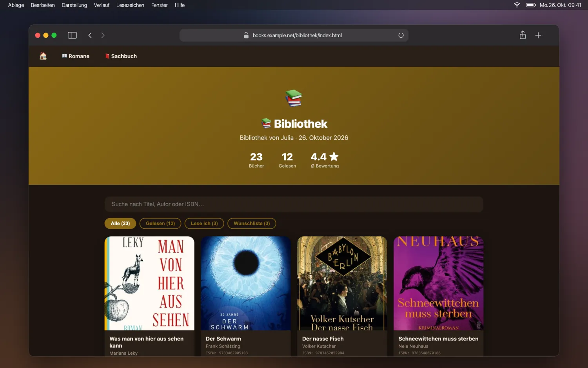The height and width of the screenshot is (368, 588).
Task: Open the Schneewittchen muss sterben cover
Action: [439, 283]
